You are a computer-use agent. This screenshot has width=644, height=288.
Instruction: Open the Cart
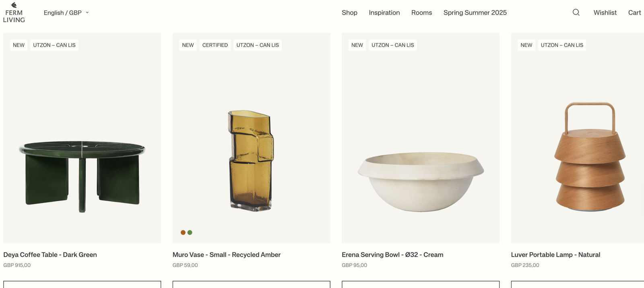click(634, 13)
